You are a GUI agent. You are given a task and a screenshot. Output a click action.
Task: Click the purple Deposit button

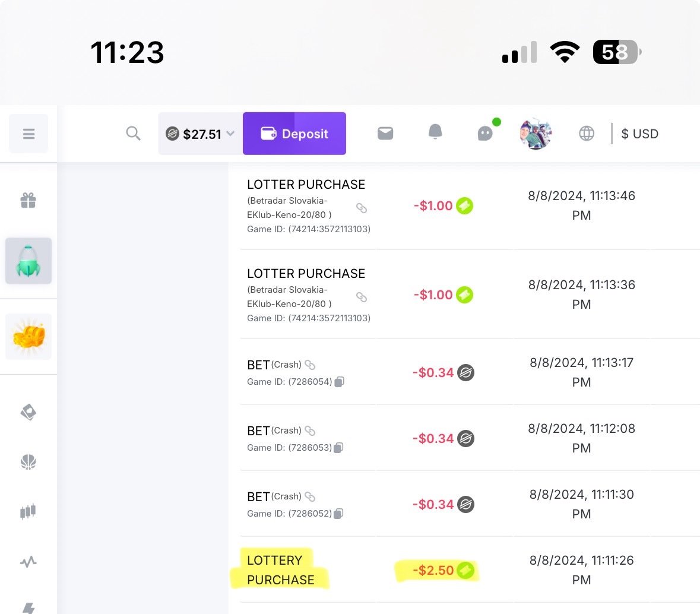[294, 134]
